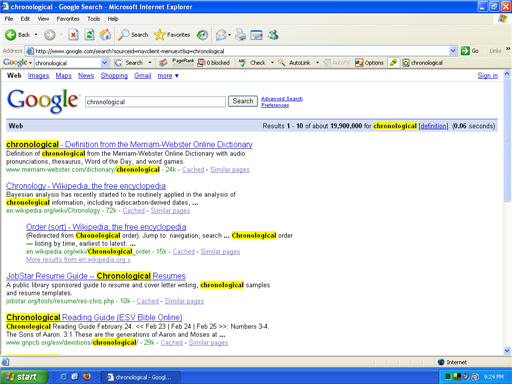
Task: Click the Windows start button
Action: click(x=23, y=377)
